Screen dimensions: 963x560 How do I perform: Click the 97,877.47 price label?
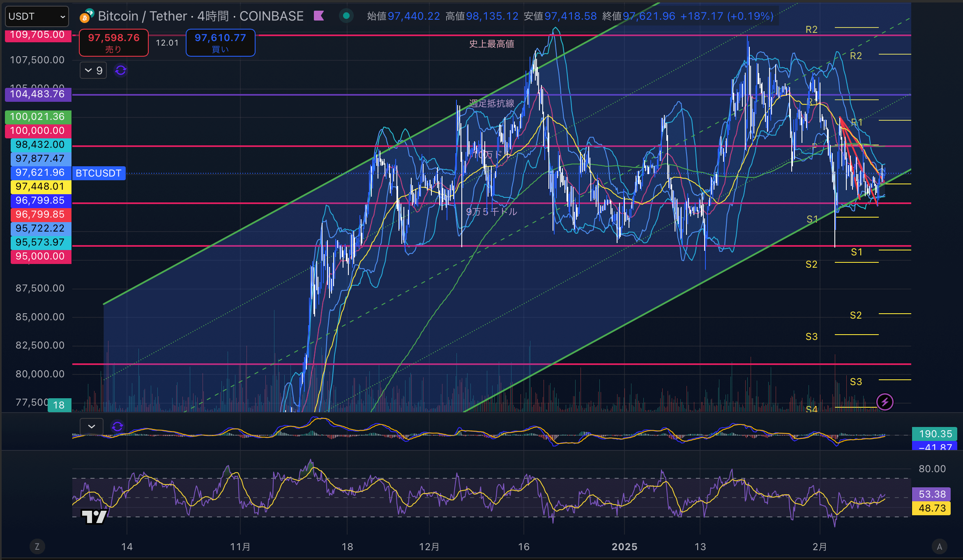[40, 158]
